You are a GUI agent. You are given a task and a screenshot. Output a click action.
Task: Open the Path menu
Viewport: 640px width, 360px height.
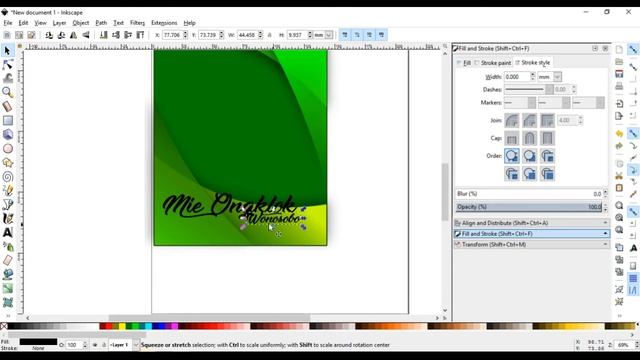coord(101,23)
